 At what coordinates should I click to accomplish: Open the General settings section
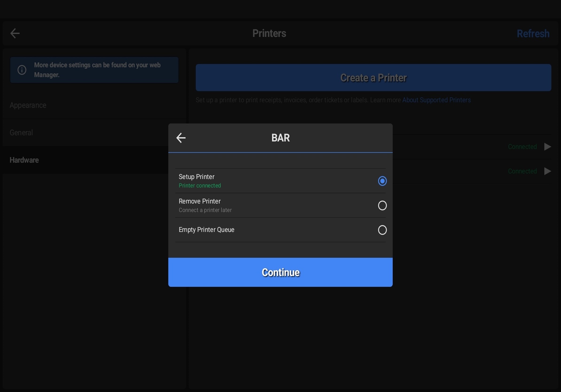[x=21, y=133]
